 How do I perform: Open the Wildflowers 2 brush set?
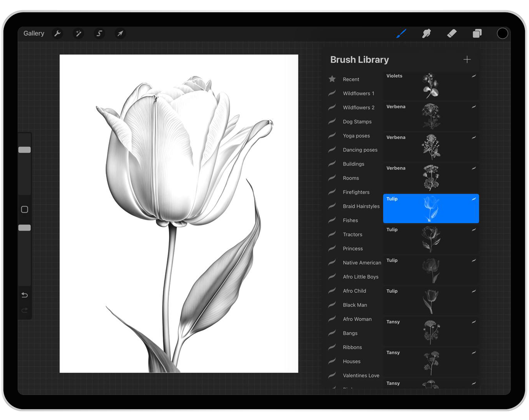point(358,108)
